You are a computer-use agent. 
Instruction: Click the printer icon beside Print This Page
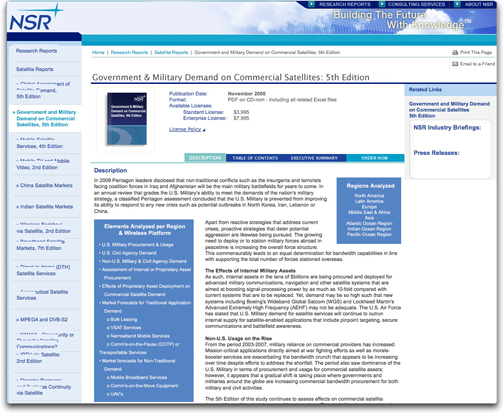coord(455,52)
